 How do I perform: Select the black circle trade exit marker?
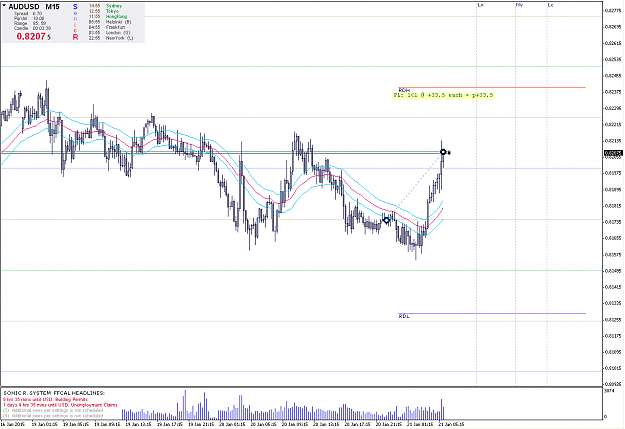point(443,152)
